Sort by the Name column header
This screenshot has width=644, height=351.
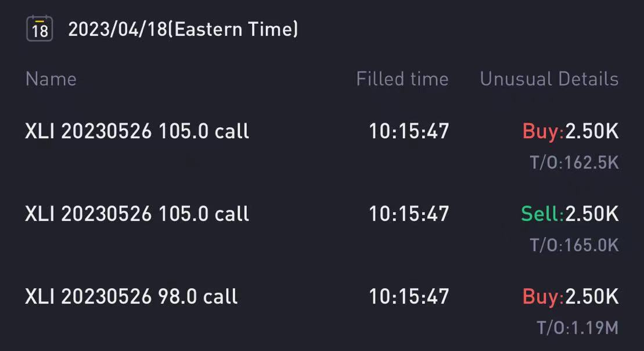(51, 79)
